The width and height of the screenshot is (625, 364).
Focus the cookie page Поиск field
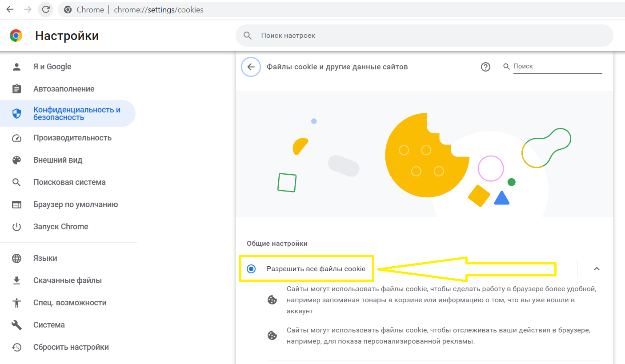557,66
